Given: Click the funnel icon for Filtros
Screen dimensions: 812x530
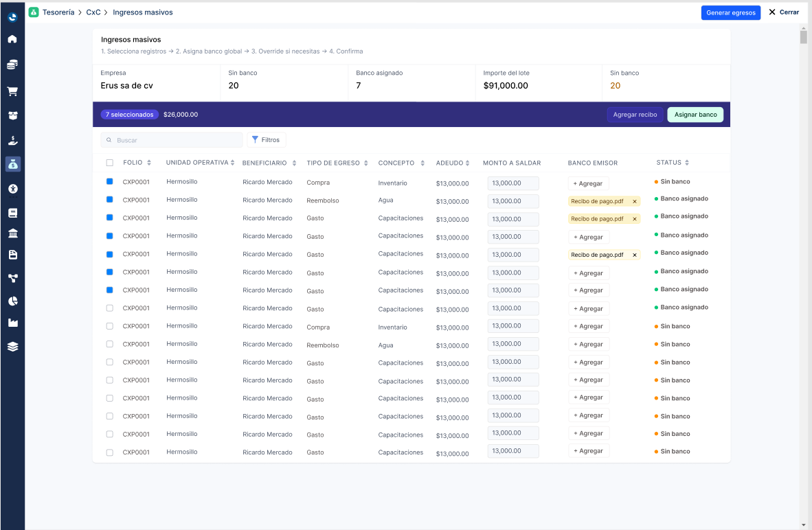Looking at the screenshot, I should (x=255, y=140).
